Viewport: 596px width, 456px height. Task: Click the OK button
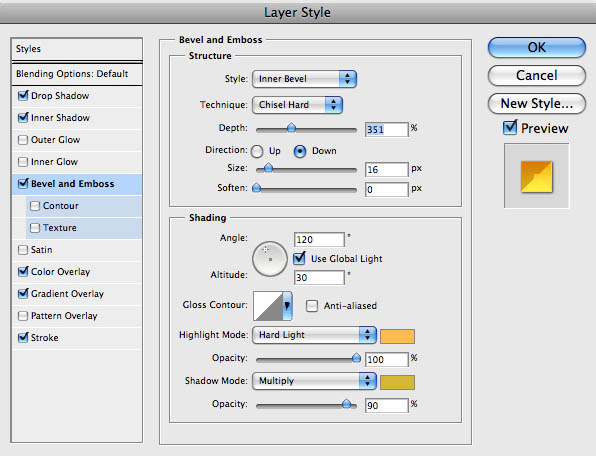[x=537, y=48]
